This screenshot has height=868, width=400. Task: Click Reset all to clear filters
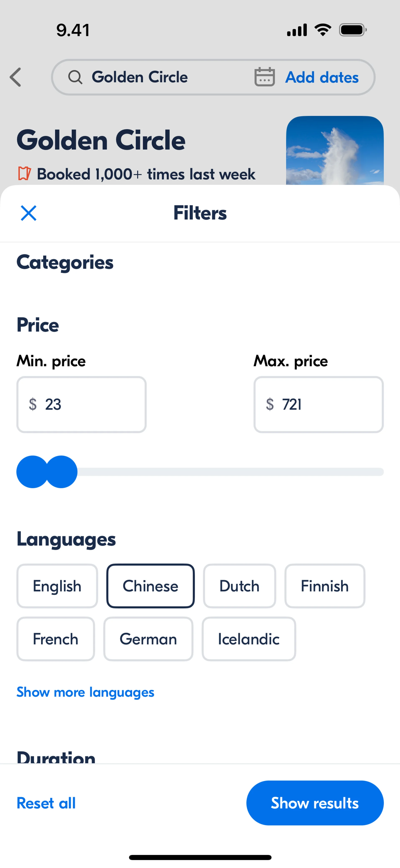coord(46,803)
